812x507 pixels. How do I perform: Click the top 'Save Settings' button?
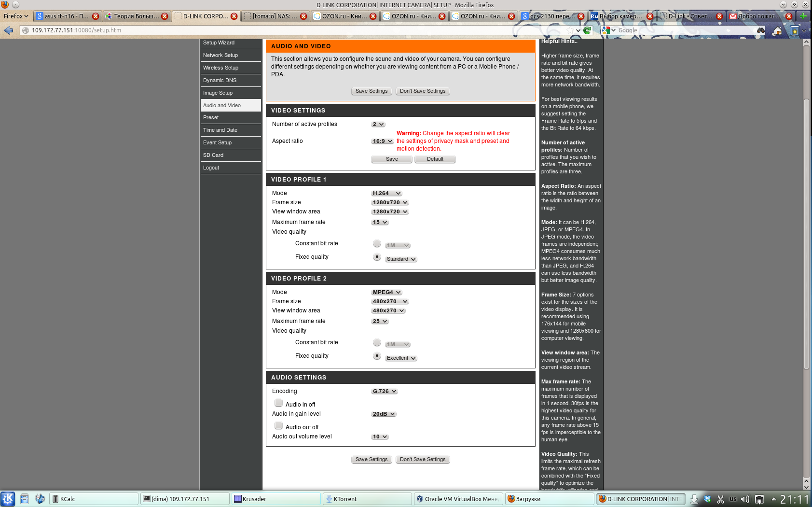(x=372, y=91)
